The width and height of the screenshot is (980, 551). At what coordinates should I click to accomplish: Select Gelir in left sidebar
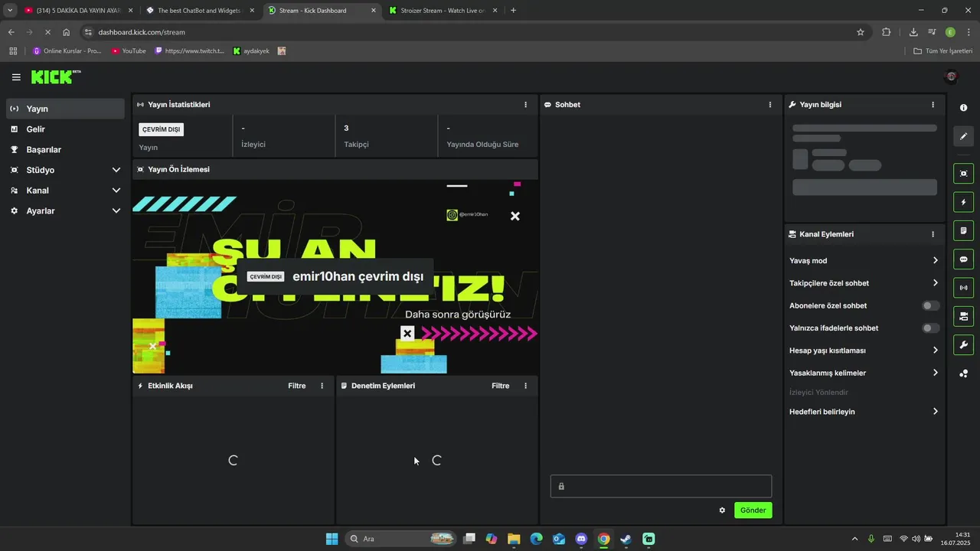[x=65, y=129]
